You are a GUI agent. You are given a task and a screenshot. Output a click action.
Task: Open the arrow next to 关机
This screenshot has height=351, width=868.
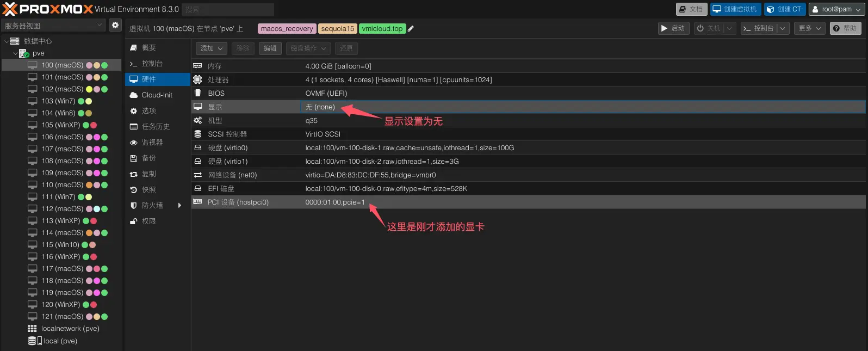730,28
